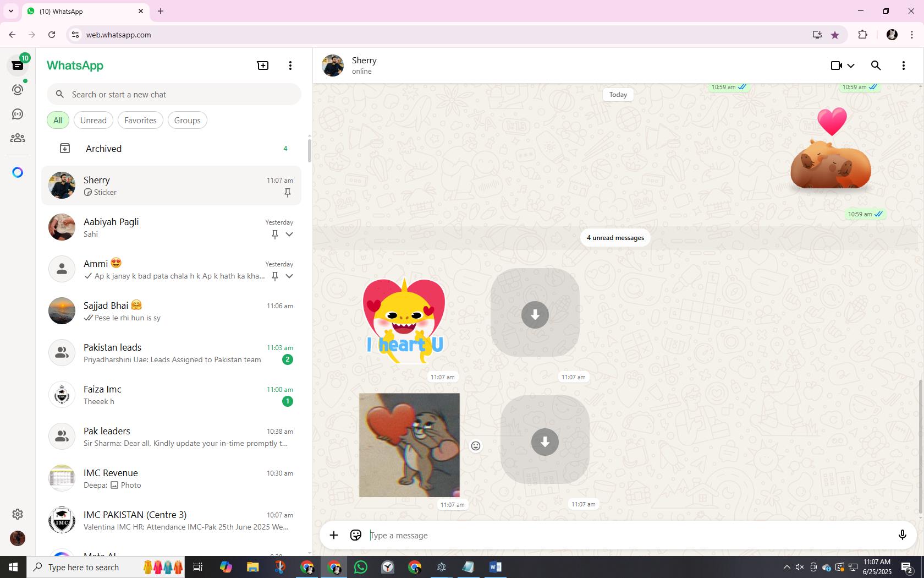Open the IMC Revenue chat

(x=172, y=478)
